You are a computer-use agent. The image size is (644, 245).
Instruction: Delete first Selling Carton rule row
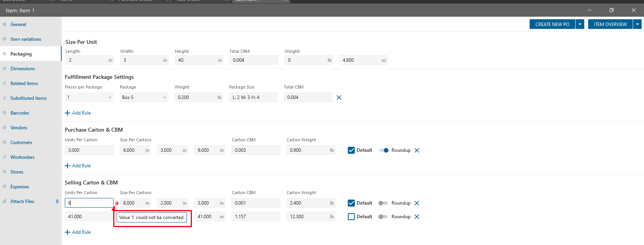click(417, 203)
